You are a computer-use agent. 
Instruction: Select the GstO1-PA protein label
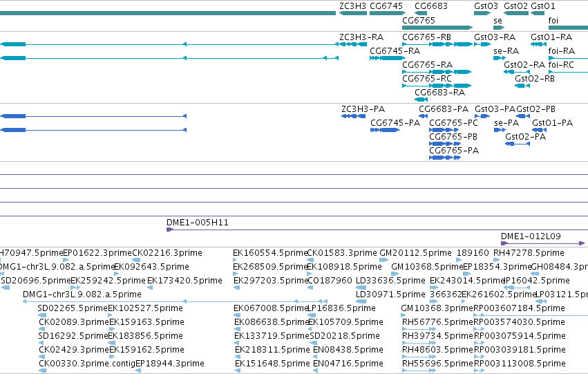[552, 123]
